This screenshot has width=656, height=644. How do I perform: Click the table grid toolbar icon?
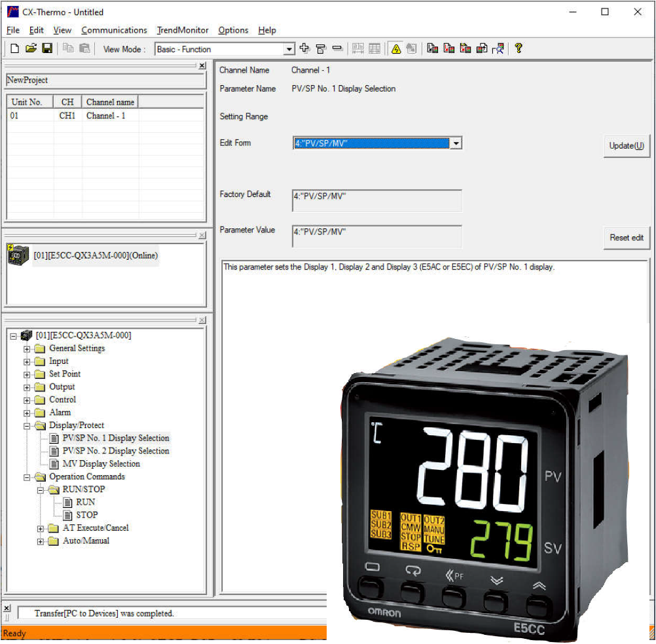[x=374, y=49]
